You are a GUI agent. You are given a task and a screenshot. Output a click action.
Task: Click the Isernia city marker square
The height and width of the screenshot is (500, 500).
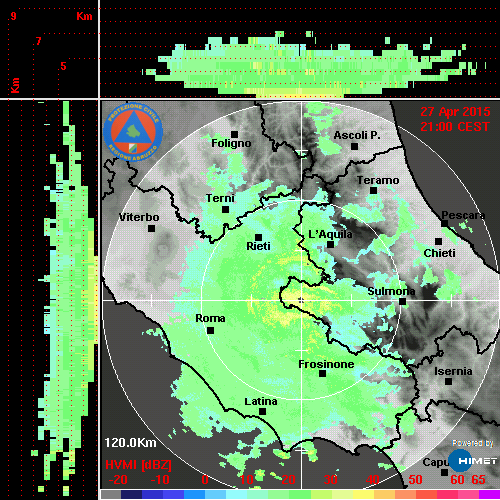coord(448,381)
